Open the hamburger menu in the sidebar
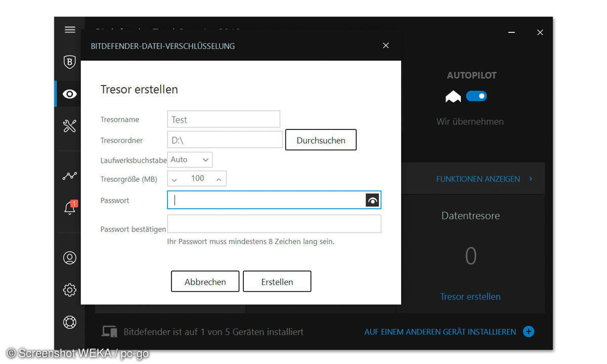The image size is (607, 364). (x=70, y=30)
